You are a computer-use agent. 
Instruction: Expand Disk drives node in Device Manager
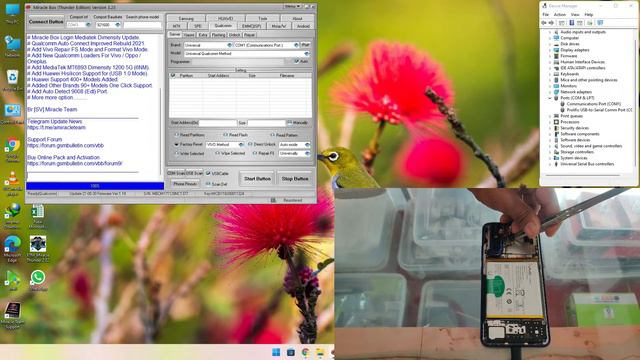(x=550, y=44)
